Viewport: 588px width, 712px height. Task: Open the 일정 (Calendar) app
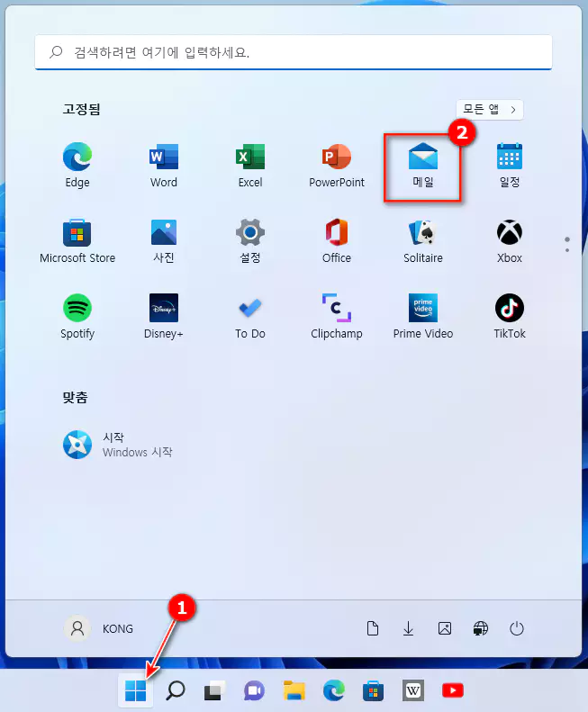510,166
